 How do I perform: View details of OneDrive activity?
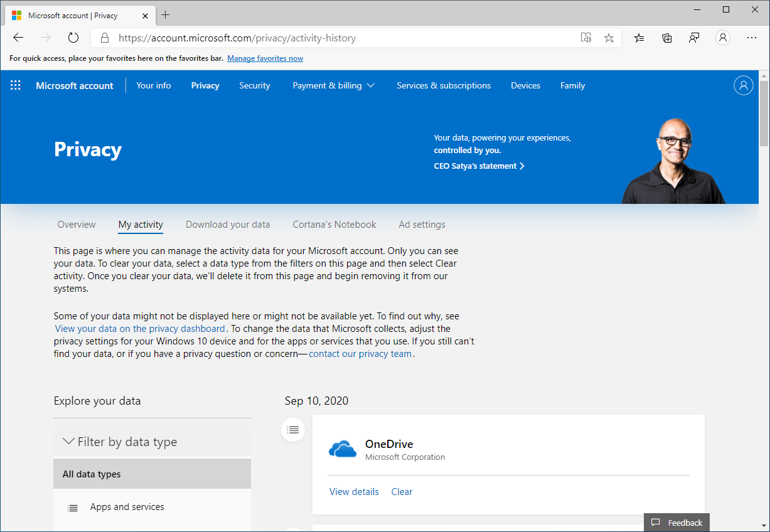[x=354, y=492]
